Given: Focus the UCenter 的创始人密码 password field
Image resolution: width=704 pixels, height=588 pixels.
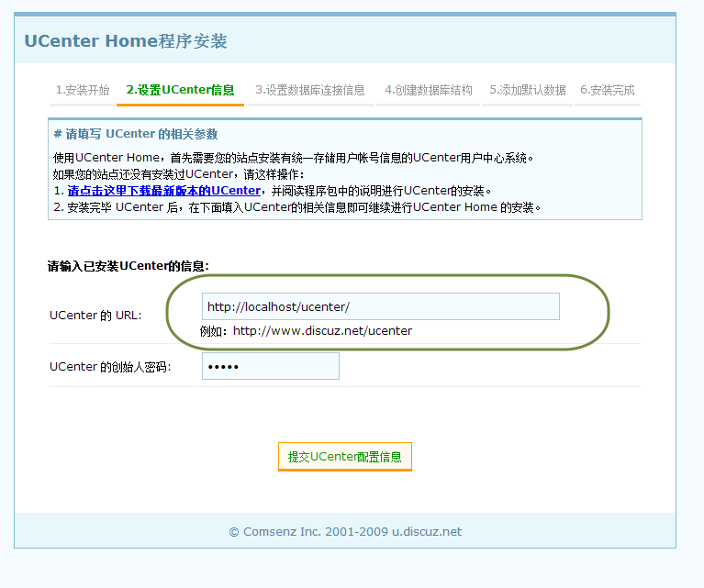Looking at the screenshot, I should click(271, 366).
